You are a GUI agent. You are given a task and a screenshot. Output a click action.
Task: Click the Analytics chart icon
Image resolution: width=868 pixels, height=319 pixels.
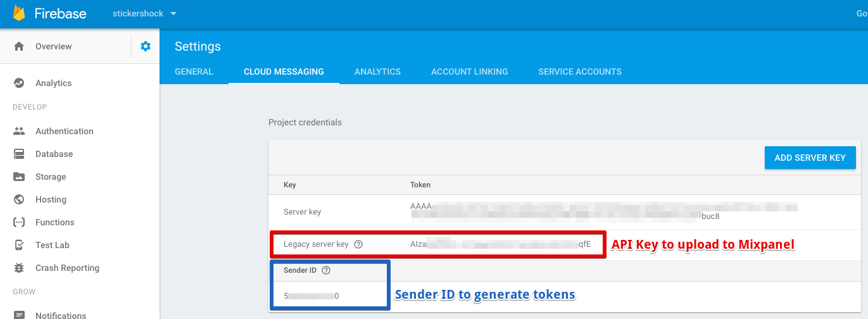(x=19, y=83)
